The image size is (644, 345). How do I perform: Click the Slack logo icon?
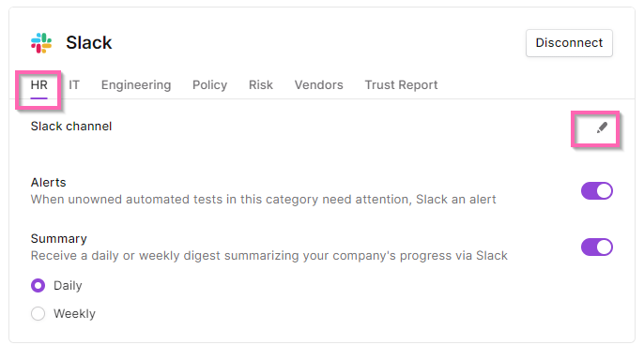tap(41, 43)
